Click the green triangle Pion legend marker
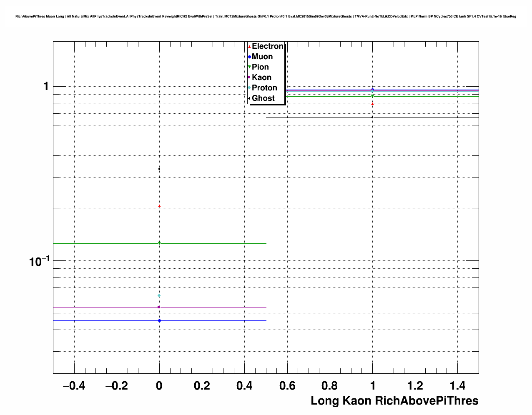Viewport: 532px width, 415px height. tap(249, 67)
